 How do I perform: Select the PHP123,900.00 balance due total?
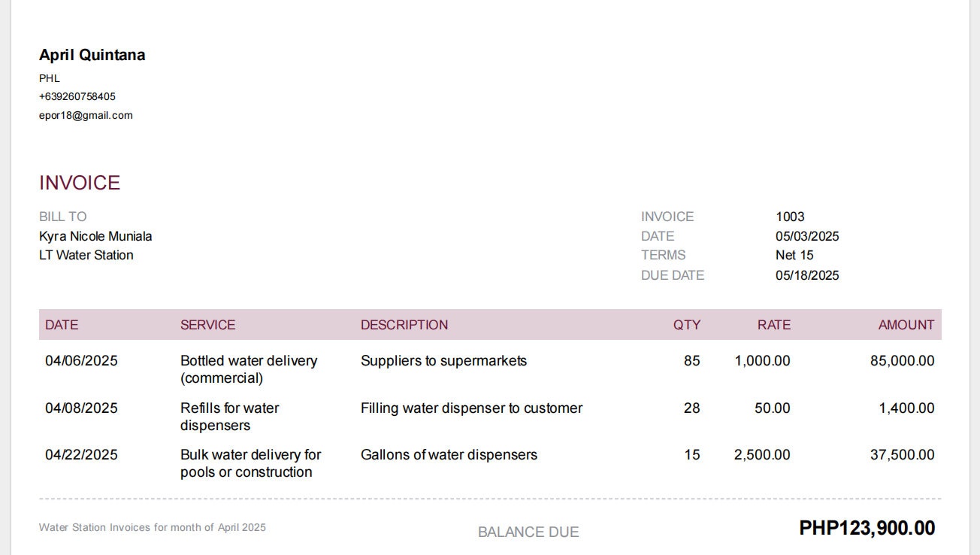click(867, 528)
